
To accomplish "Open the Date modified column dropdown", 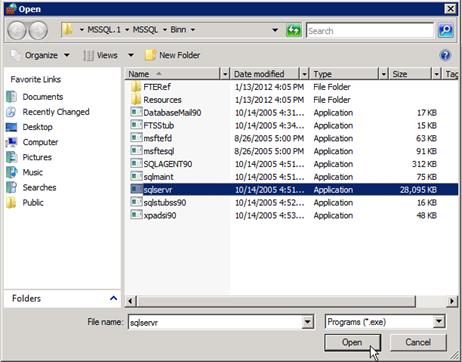I will [x=304, y=74].
